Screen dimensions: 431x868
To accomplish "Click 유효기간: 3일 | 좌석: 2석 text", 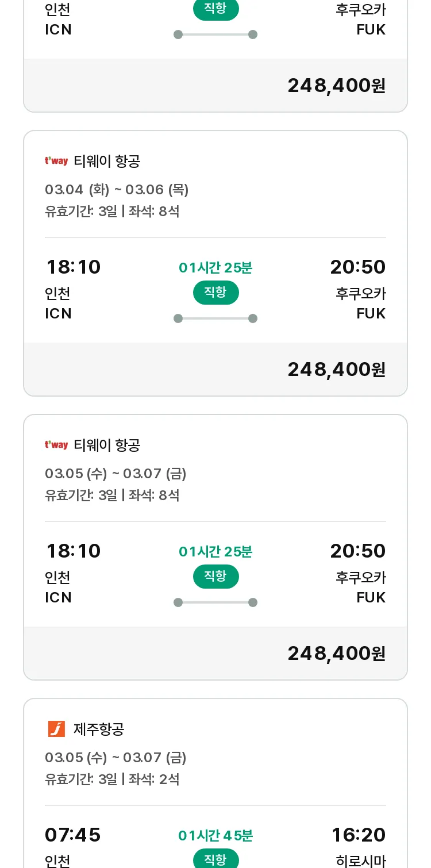I will tap(112, 779).
